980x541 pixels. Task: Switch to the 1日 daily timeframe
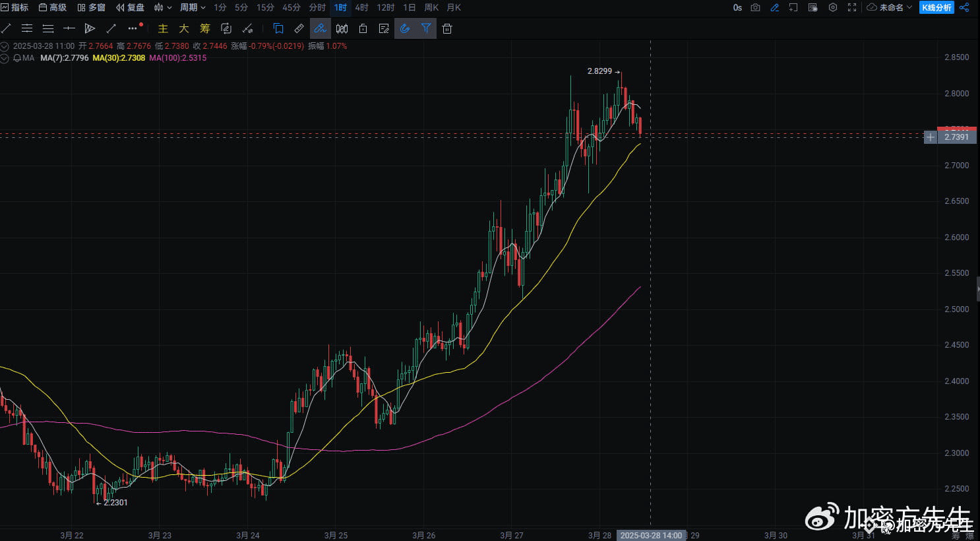[x=409, y=7]
